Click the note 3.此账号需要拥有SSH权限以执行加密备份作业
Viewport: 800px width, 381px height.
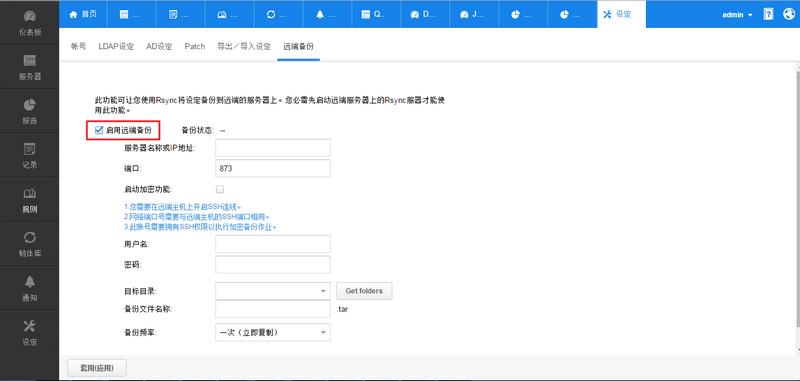[201, 226]
